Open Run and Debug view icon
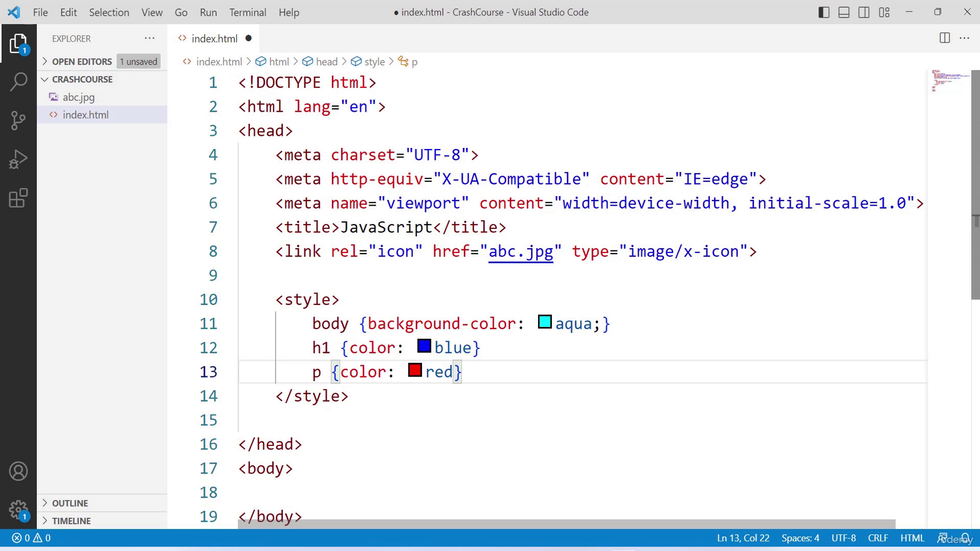980x551 pixels. tap(18, 159)
